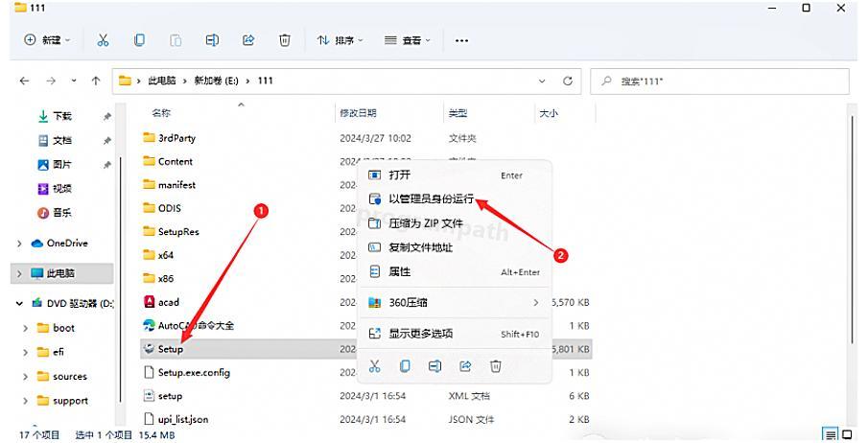Expand the OneDrive tree node
Image resolution: width=868 pixels, height=443 pixels.
[x=19, y=244]
